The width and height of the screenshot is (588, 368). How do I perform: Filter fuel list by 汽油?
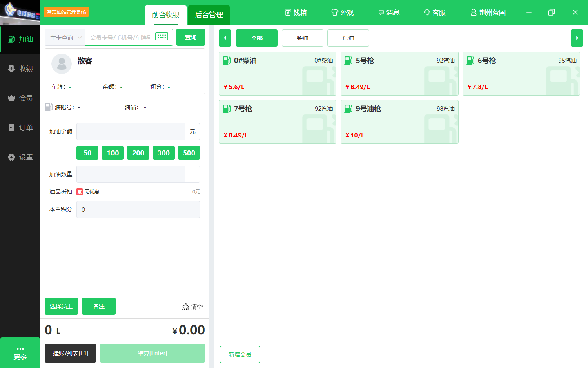(348, 38)
